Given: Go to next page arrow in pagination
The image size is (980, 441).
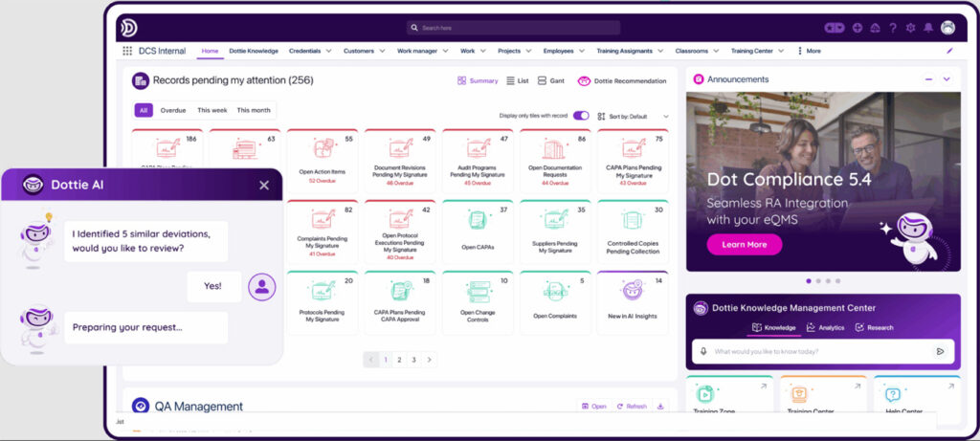Looking at the screenshot, I should 429,360.
